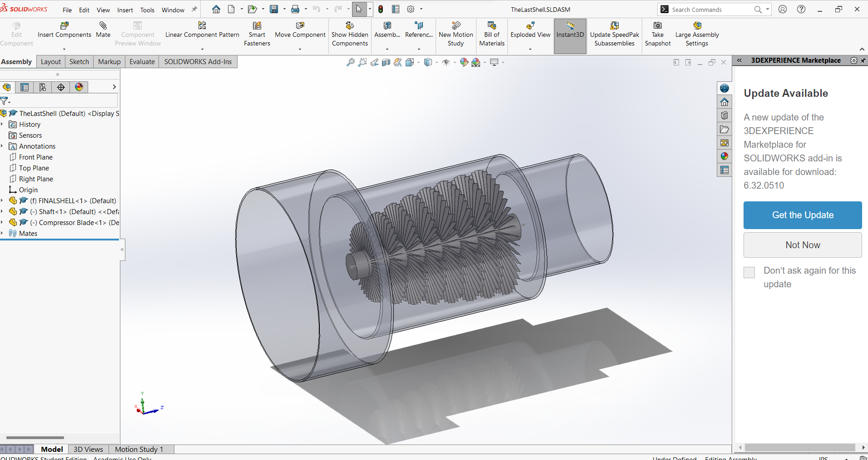Viewport: 868px width, 460px height.
Task: Switch to PropertyManager tab icon
Action: pyautogui.click(x=25, y=87)
